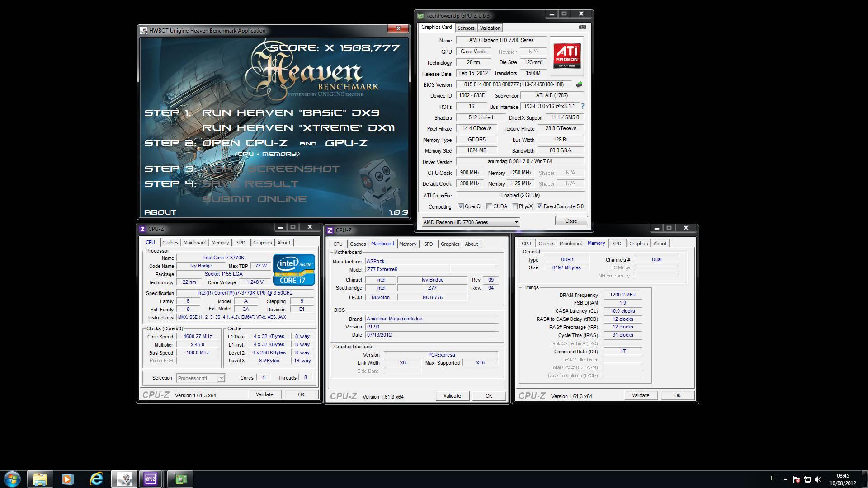Switch to the Validation tab in GPU-Z
The width and height of the screenshot is (868, 488).
point(490,28)
